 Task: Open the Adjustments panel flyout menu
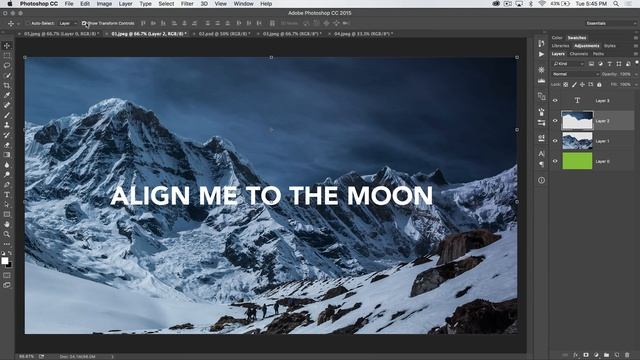pyautogui.click(x=636, y=46)
